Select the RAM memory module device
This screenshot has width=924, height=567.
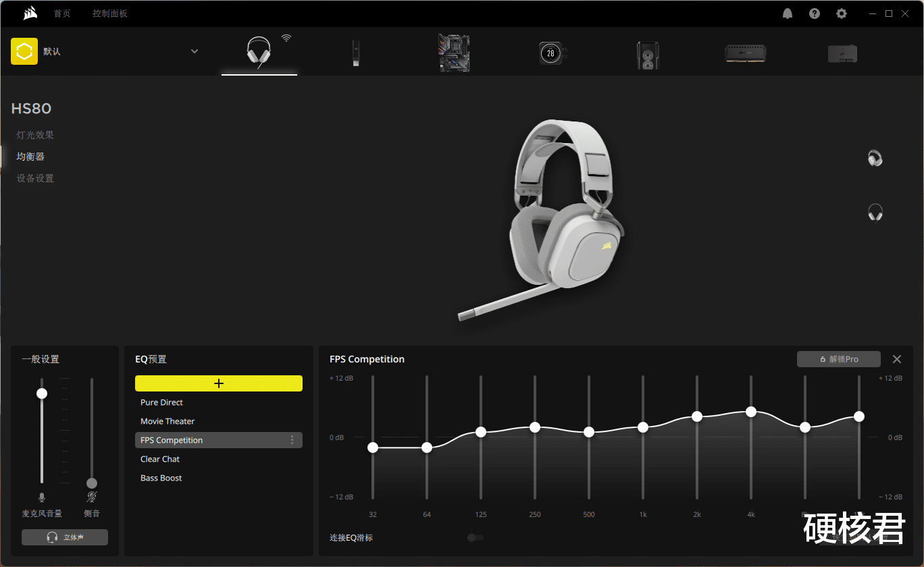click(x=745, y=54)
